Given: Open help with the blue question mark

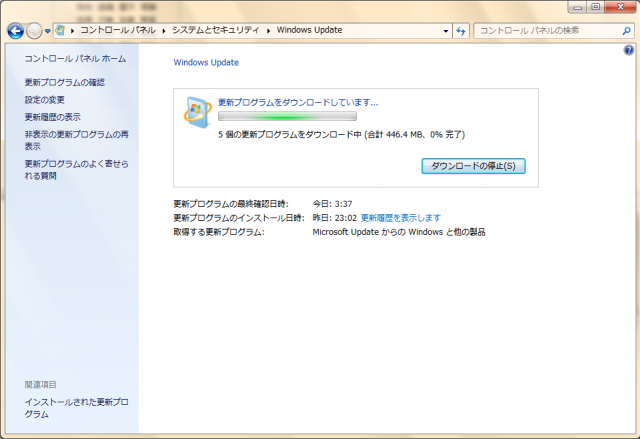Looking at the screenshot, I should (x=629, y=50).
